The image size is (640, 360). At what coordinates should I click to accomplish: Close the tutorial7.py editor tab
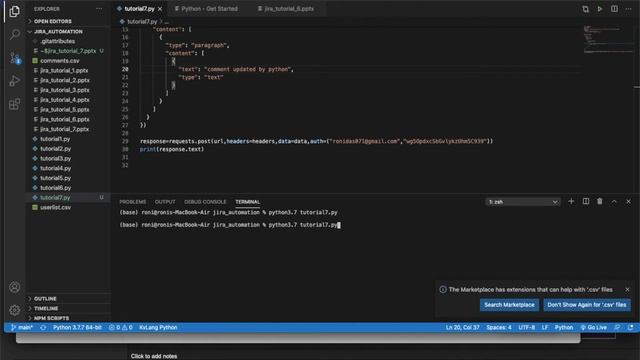pos(160,9)
